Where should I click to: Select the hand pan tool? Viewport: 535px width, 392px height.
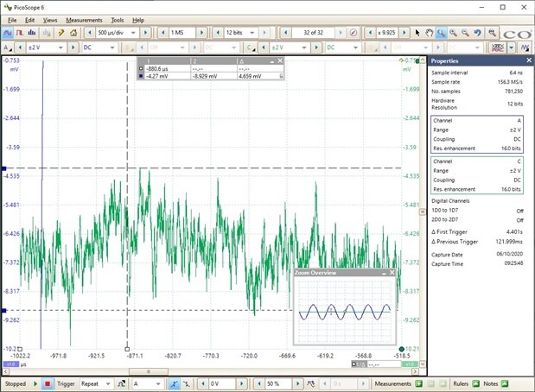pyautogui.click(x=430, y=32)
